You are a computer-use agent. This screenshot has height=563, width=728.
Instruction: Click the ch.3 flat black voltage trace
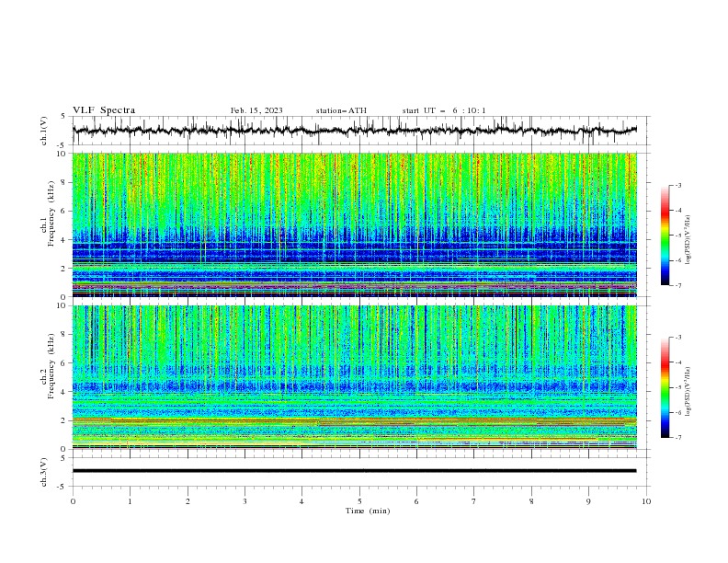(354, 471)
